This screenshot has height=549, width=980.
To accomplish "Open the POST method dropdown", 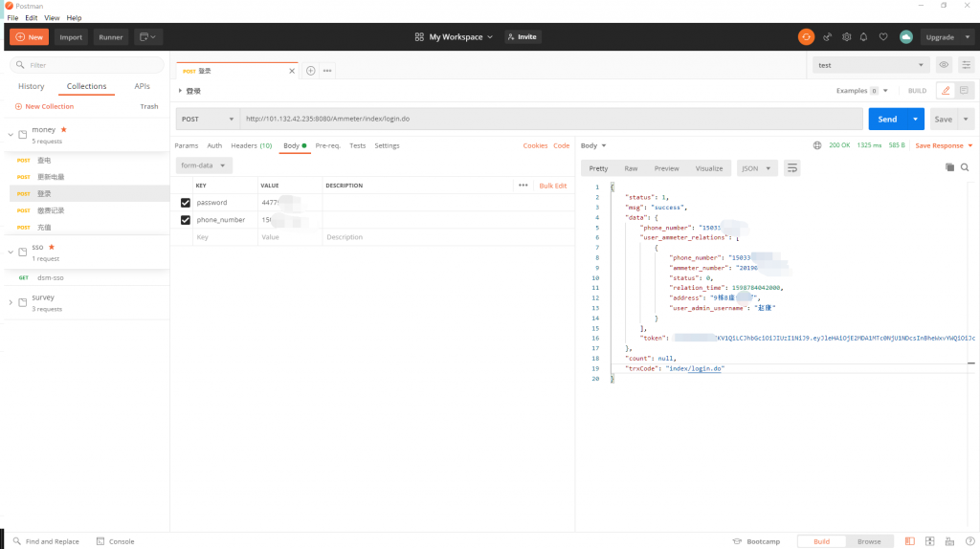I will click(208, 120).
